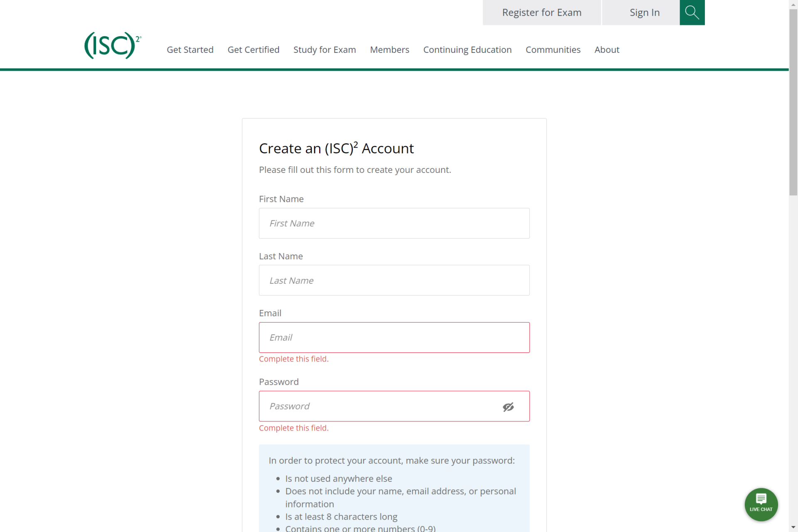Show the password with the eye icon

click(x=508, y=406)
